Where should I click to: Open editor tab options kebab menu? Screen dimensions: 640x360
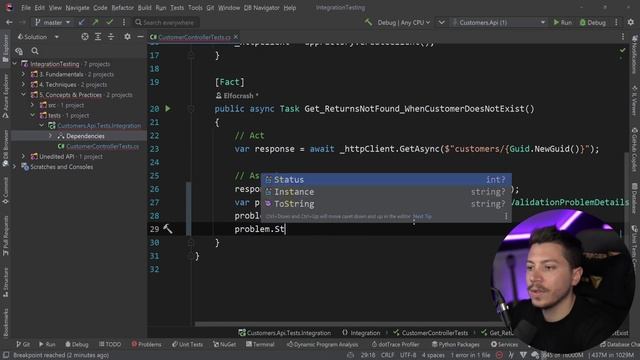coord(623,37)
